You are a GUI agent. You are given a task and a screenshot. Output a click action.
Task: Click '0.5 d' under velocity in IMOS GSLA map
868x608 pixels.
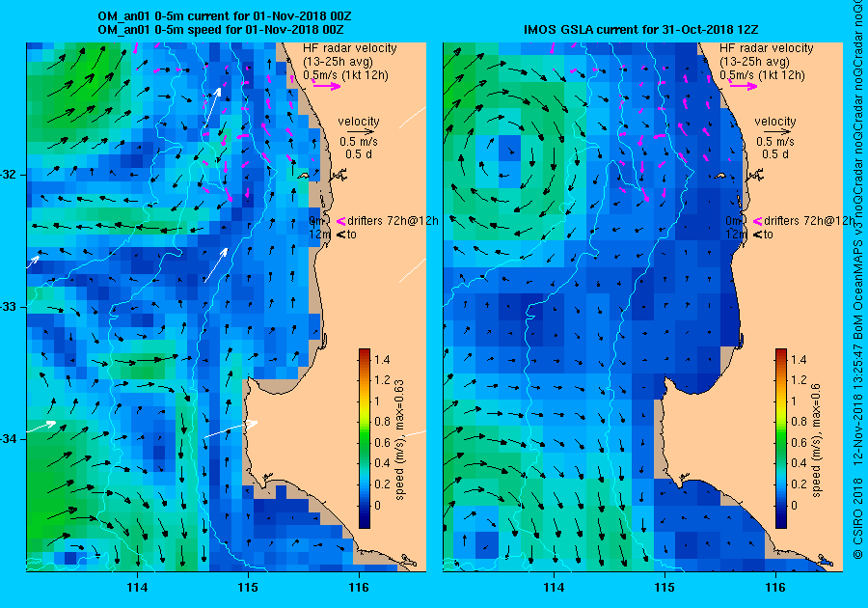pyautogui.click(x=775, y=154)
